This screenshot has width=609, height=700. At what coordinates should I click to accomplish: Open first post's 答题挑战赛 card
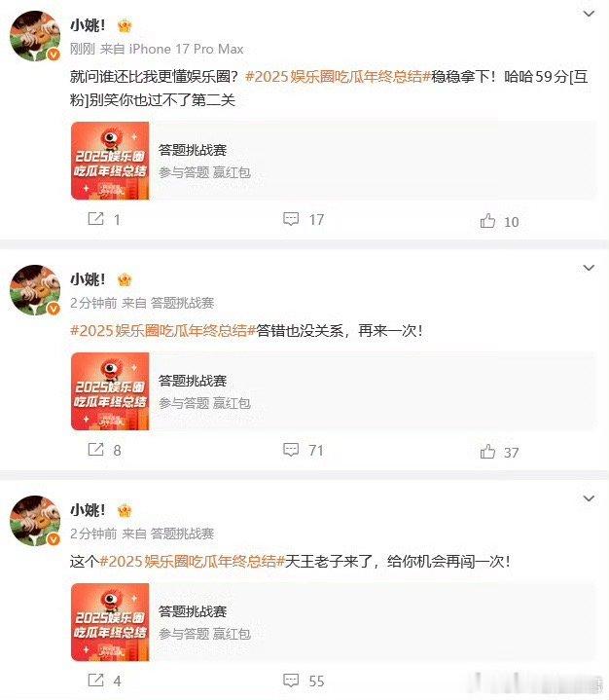[334, 161]
